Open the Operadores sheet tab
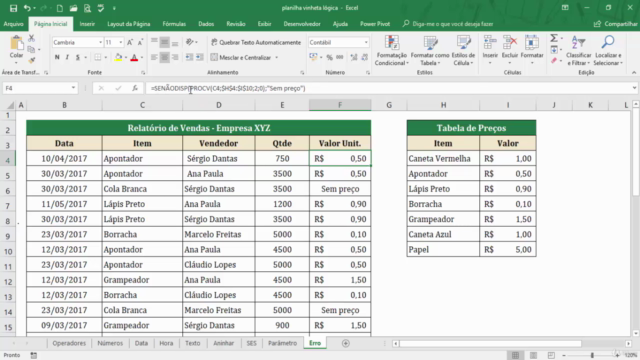Viewport: 640px width, 360px height. (69, 343)
